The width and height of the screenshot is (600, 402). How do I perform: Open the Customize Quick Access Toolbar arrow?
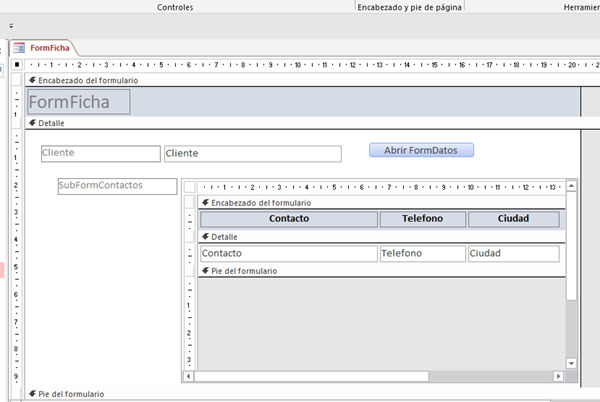tap(11, 26)
